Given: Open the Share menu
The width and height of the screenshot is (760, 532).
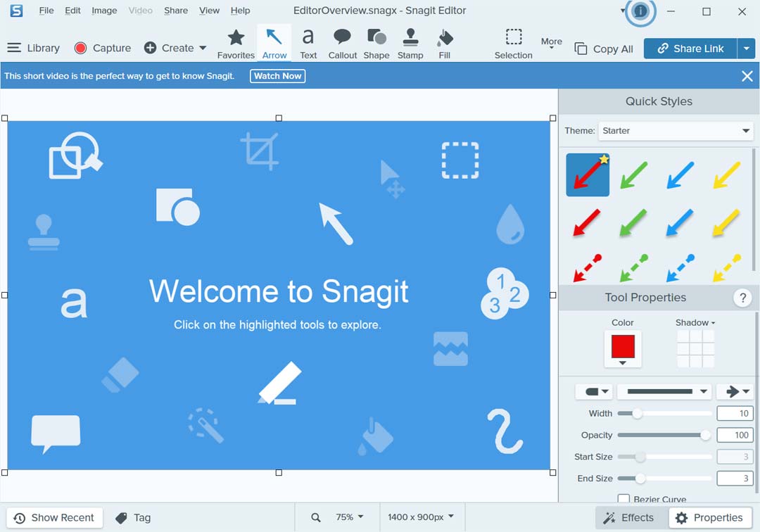Looking at the screenshot, I should click(176, 10).
